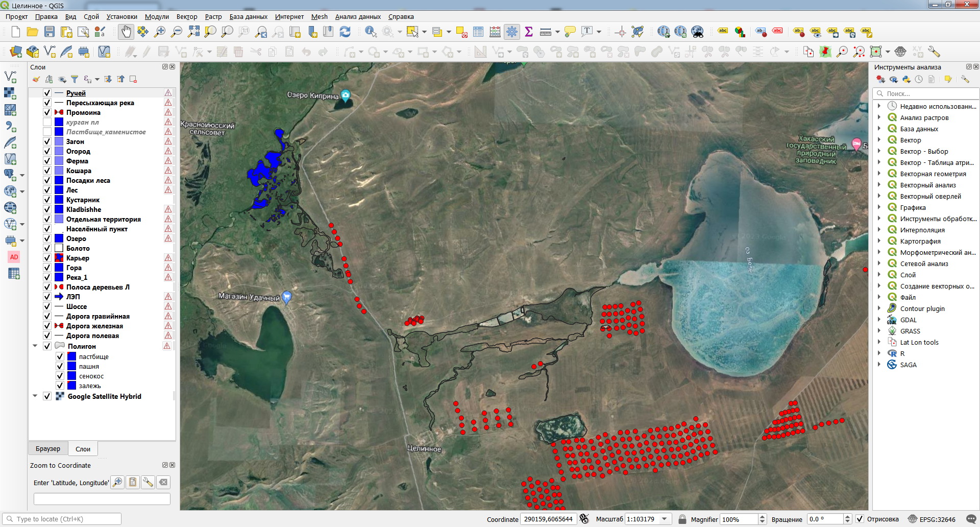Click the Refresh map icon
This screenshot has width=980, height=527.
click(345, 32)
